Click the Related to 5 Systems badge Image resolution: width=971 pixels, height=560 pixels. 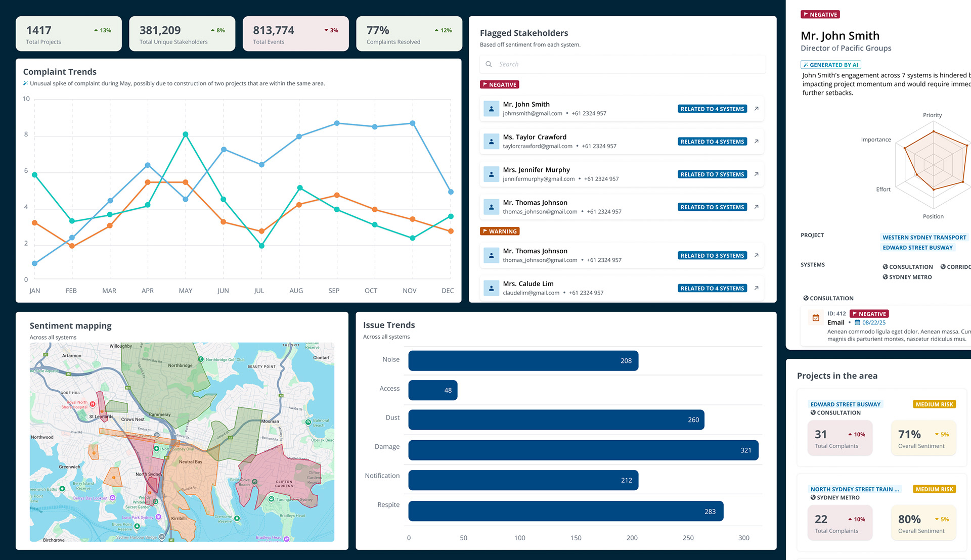(712, 207)
